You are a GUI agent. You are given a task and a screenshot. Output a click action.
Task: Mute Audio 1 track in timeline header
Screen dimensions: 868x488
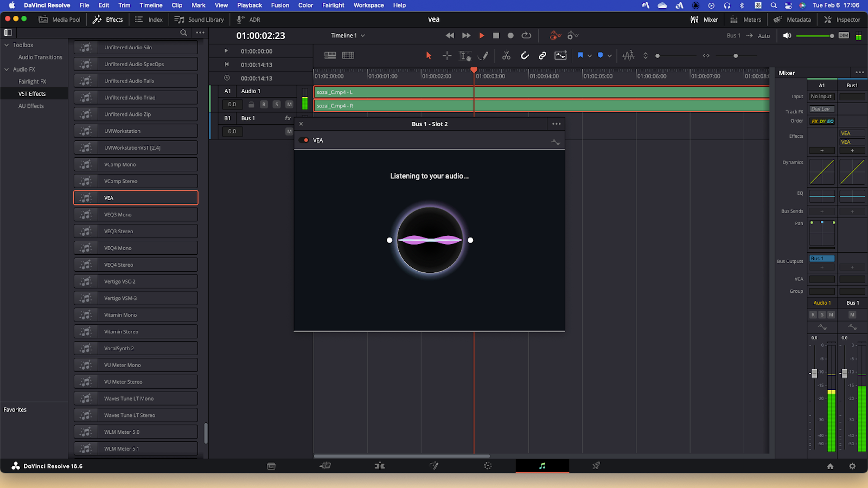[x=289, y=104]
